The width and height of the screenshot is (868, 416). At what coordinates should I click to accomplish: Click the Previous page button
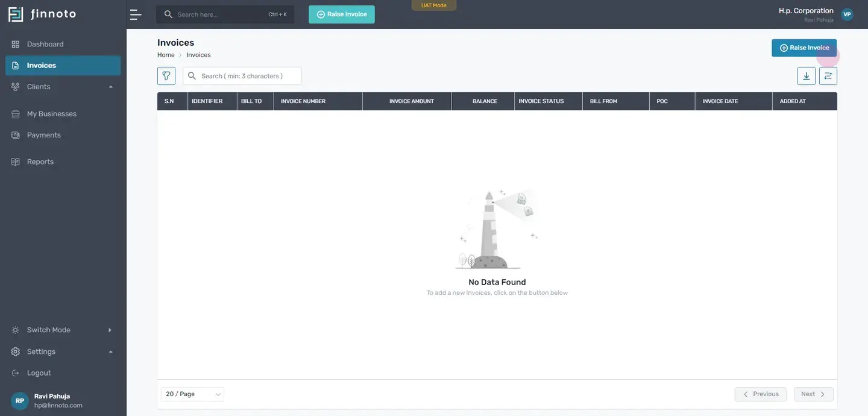coord(761,394)
